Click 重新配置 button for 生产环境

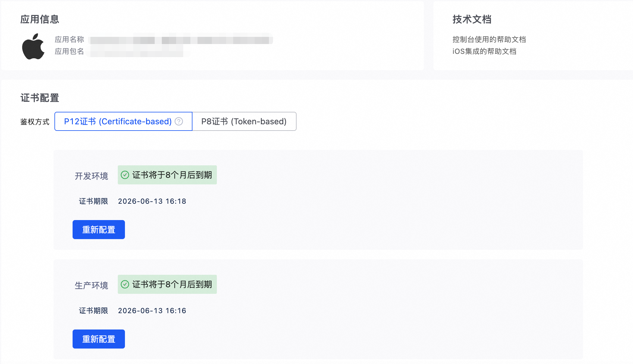coord(98,339)
